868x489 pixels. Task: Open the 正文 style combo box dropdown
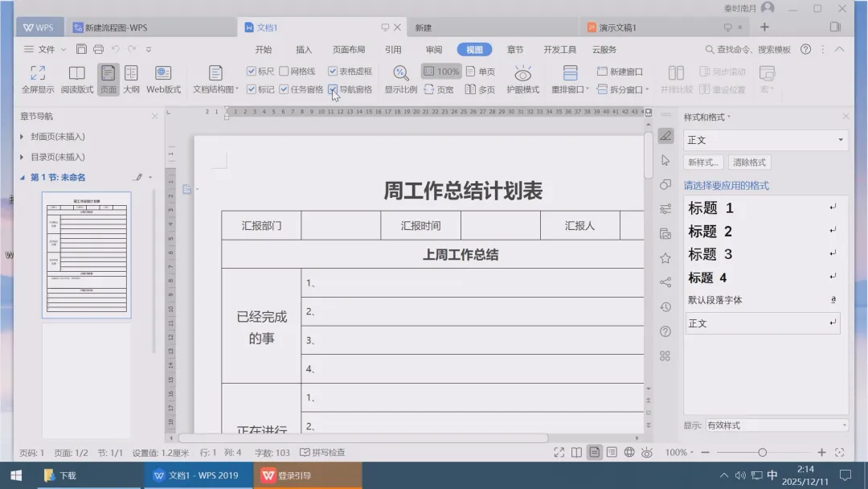click(841, 140)
